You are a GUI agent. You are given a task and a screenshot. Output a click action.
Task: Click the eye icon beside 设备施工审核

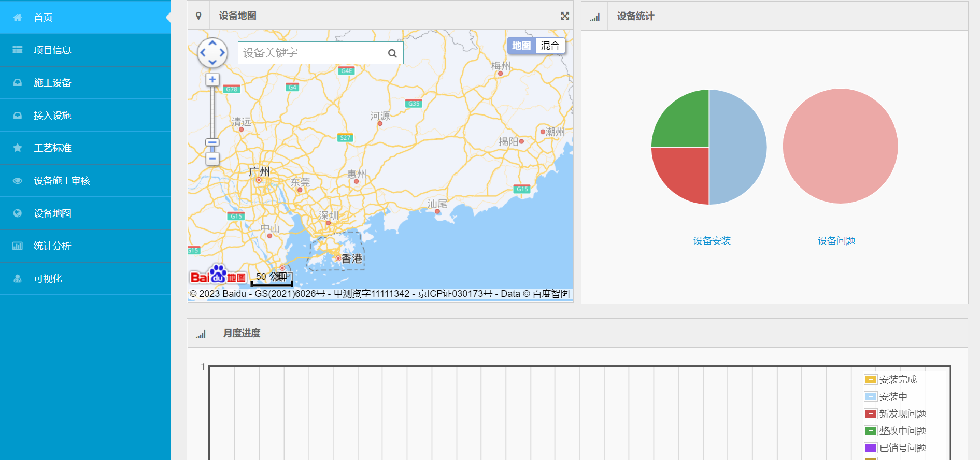point(18,180)
